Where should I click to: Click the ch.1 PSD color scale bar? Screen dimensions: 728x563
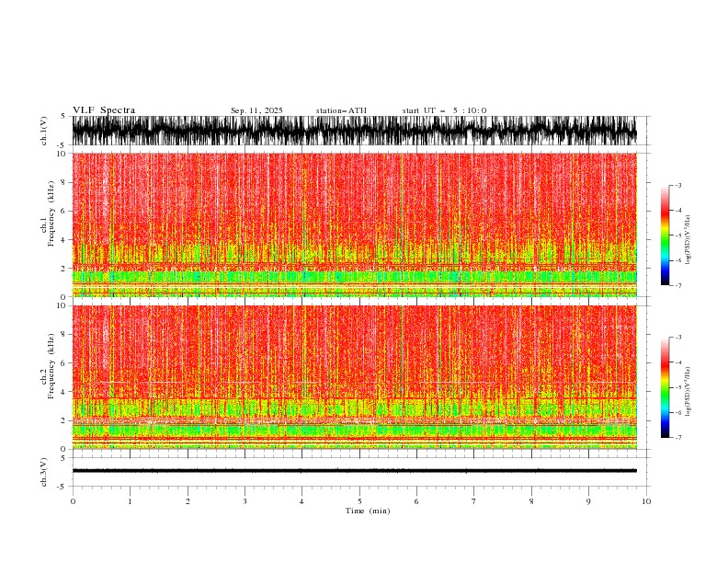665,236
